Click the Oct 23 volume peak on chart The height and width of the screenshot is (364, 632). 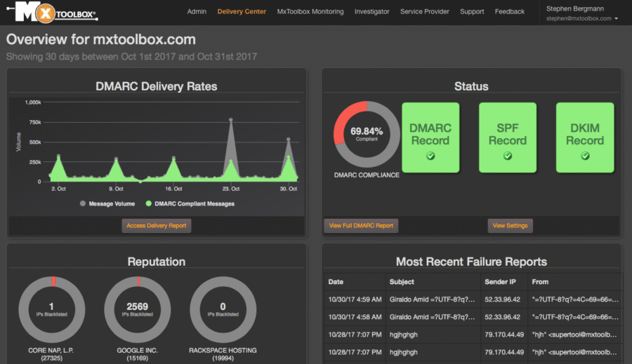pyautogui.click(x=230, y=121)
